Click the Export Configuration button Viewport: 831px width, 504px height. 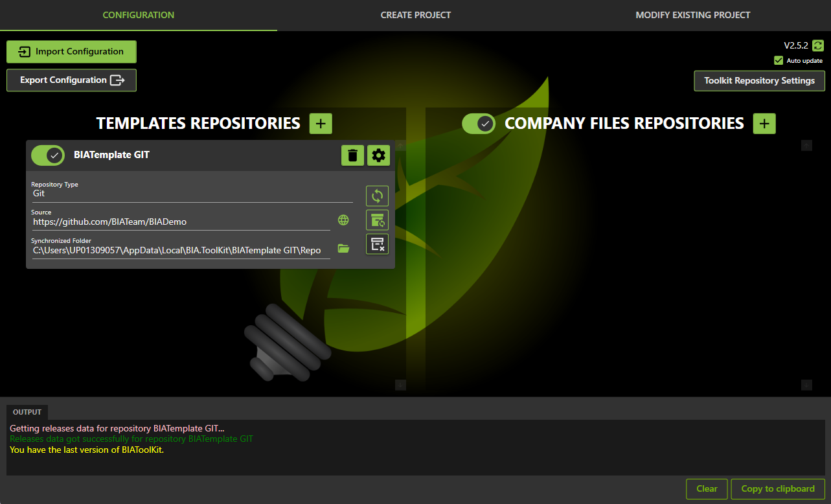coord(71,80)
